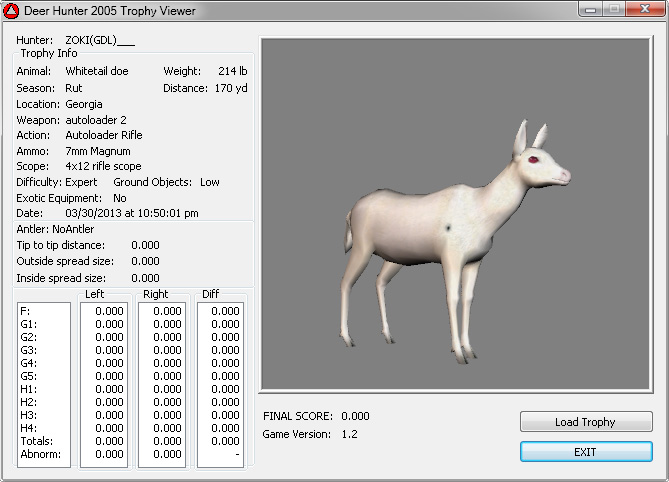Click the Right value in the G2 row
The height and width of the screenshot is (482, 669).
click(167, 337)
